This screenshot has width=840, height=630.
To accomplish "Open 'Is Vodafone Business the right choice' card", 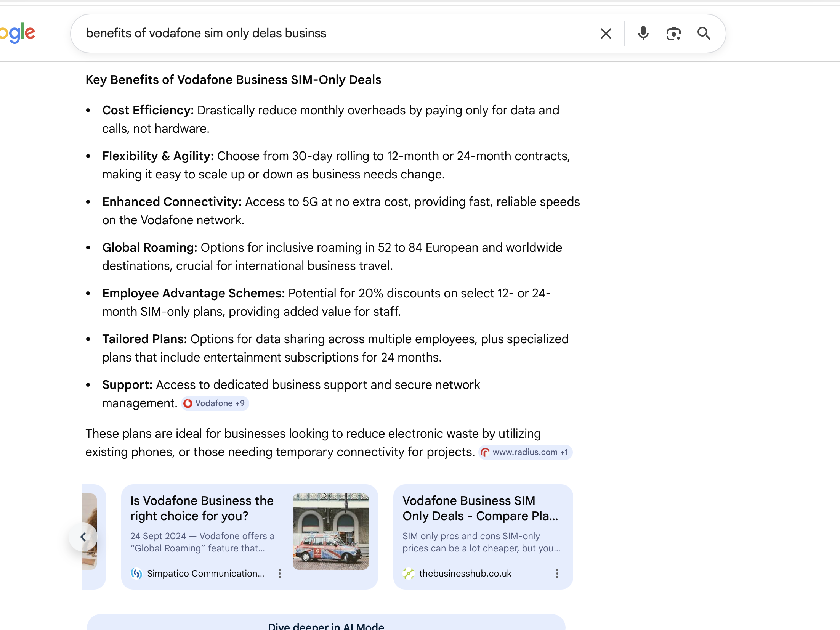I will pyautogui.click(x=249, y=537).
